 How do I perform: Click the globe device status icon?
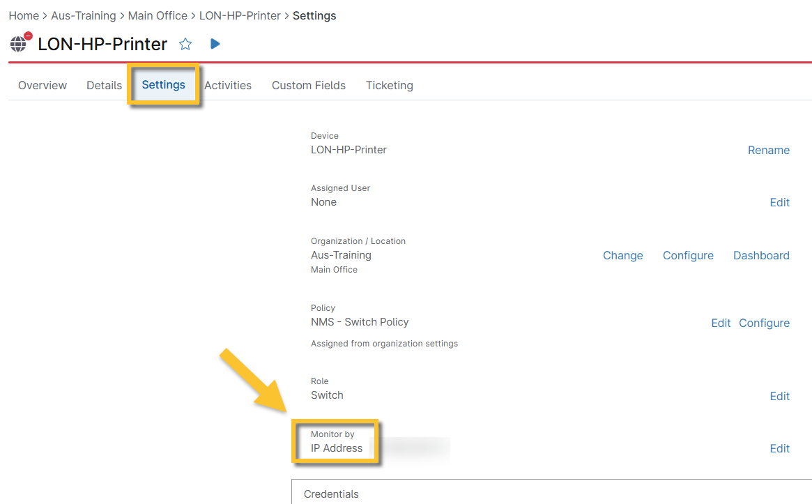20,43
